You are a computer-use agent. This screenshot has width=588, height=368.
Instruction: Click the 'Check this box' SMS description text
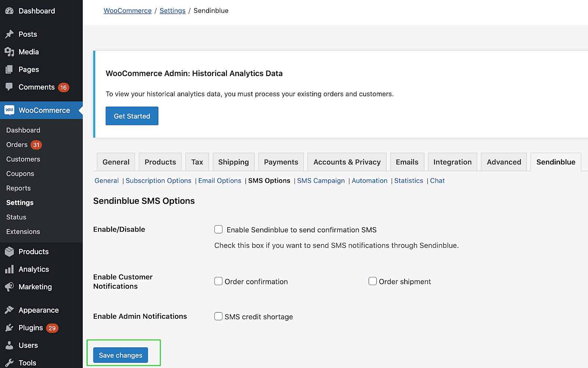coord(336,245)
